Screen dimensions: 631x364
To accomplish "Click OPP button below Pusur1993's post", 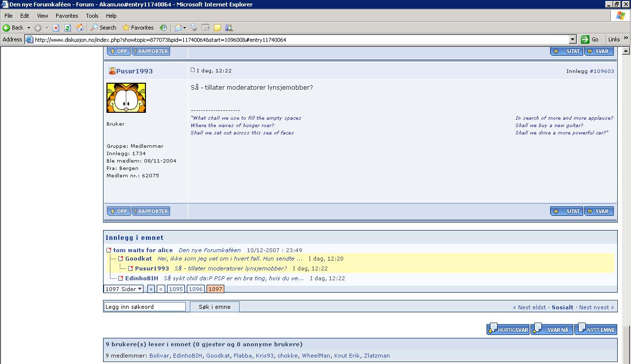I will click(x=119, y=211).
